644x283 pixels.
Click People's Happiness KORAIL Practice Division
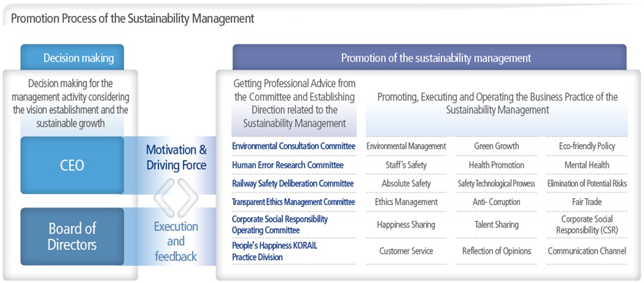pyautogui.click(x=275, y=251)
